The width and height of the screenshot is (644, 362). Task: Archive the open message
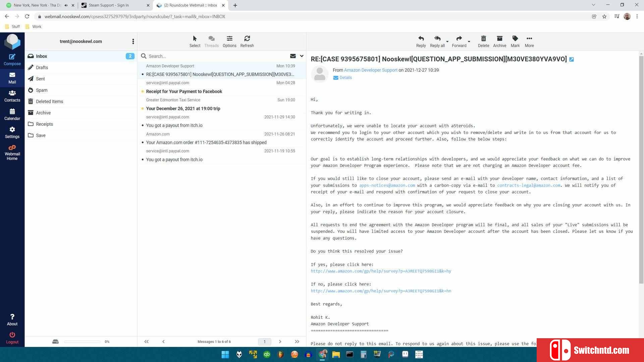[x=499, y=42]
